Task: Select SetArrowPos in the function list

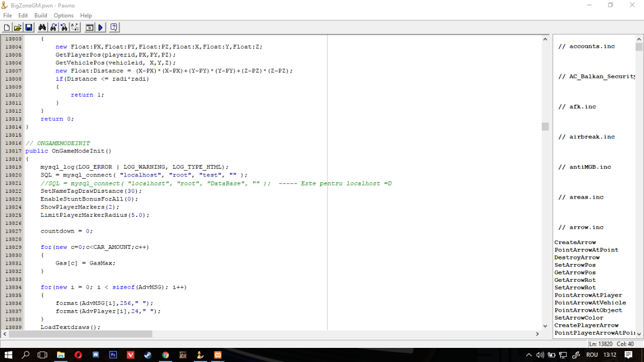Action: (575, 265)
